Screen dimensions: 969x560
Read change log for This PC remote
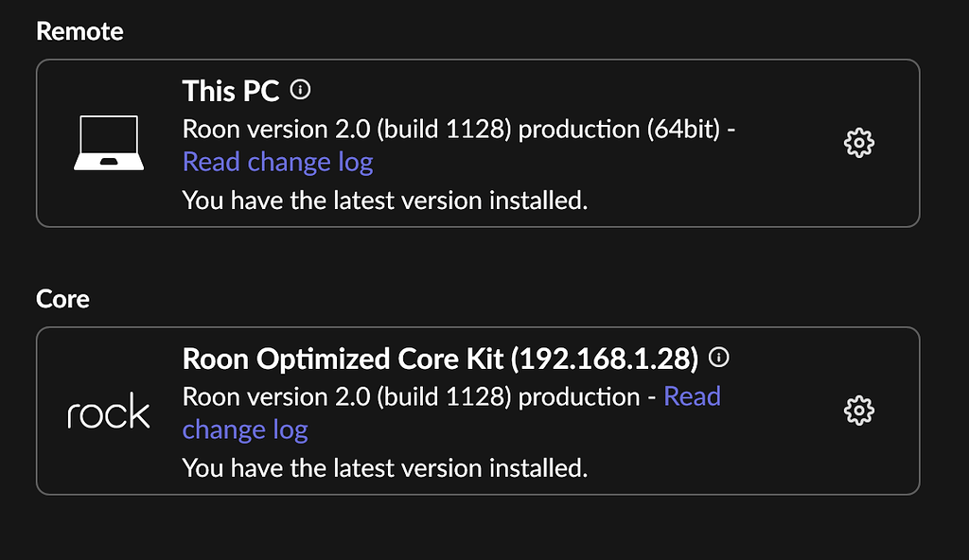click(x=277, y=162)
